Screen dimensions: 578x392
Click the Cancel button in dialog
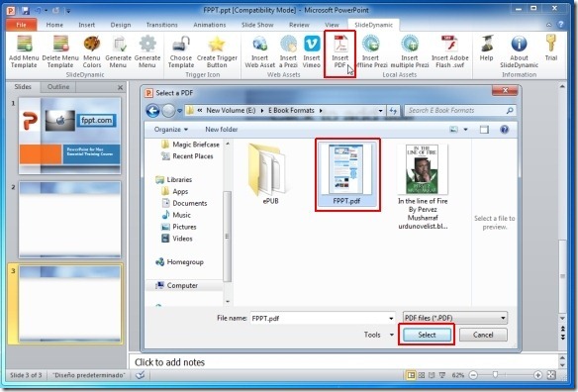point(483,335)
